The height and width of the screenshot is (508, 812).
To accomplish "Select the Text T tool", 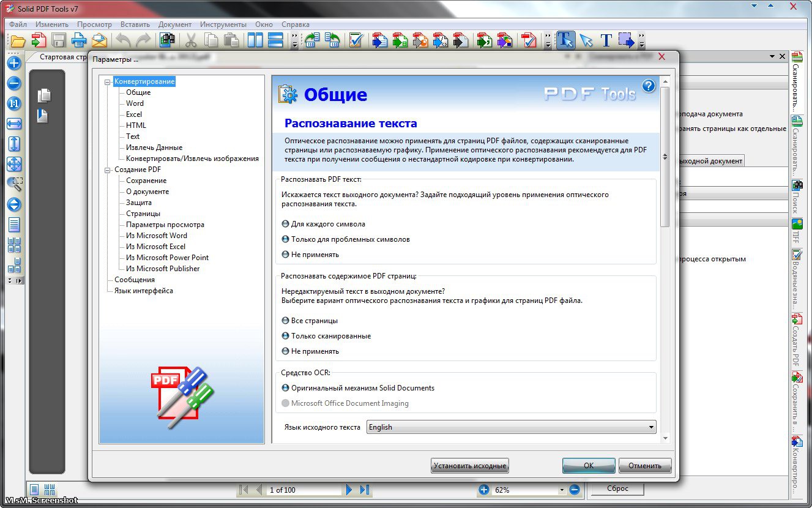I will (606, 40).
